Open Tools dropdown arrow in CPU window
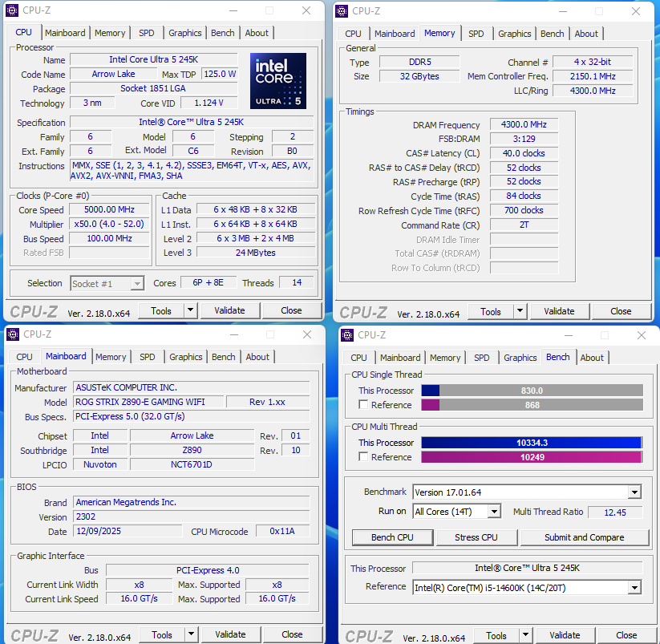Viewport: 660px width, 644px height. coord(190,310)
